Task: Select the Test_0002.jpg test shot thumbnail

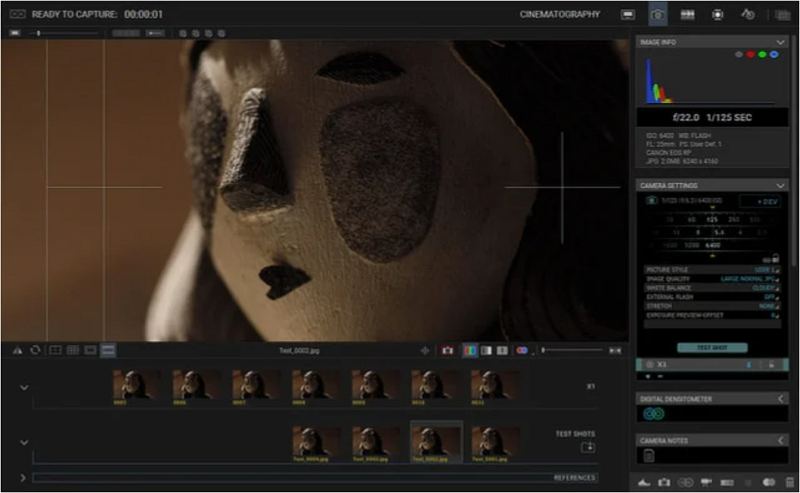Action: pos(436,441)
